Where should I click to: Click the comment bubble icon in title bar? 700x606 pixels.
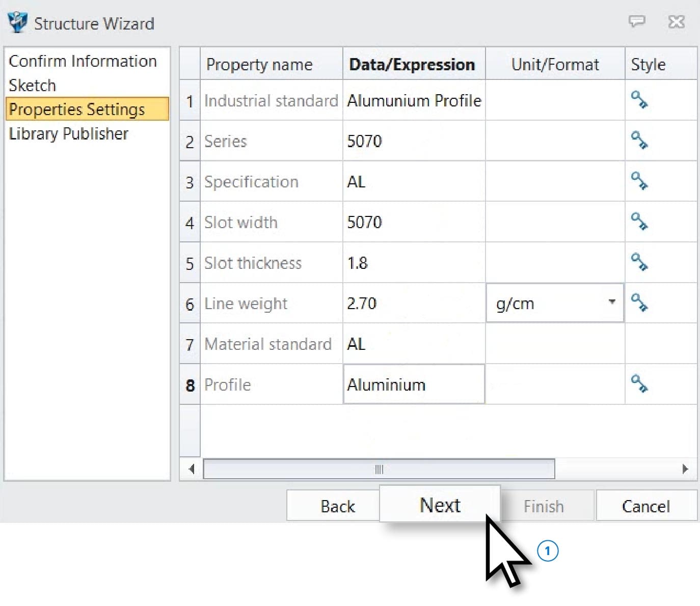point(636,21)
